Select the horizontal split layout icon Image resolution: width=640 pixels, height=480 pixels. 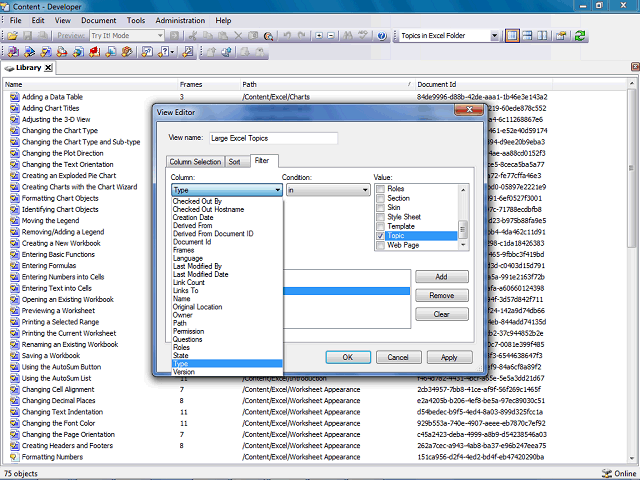[x=527, y=36]
